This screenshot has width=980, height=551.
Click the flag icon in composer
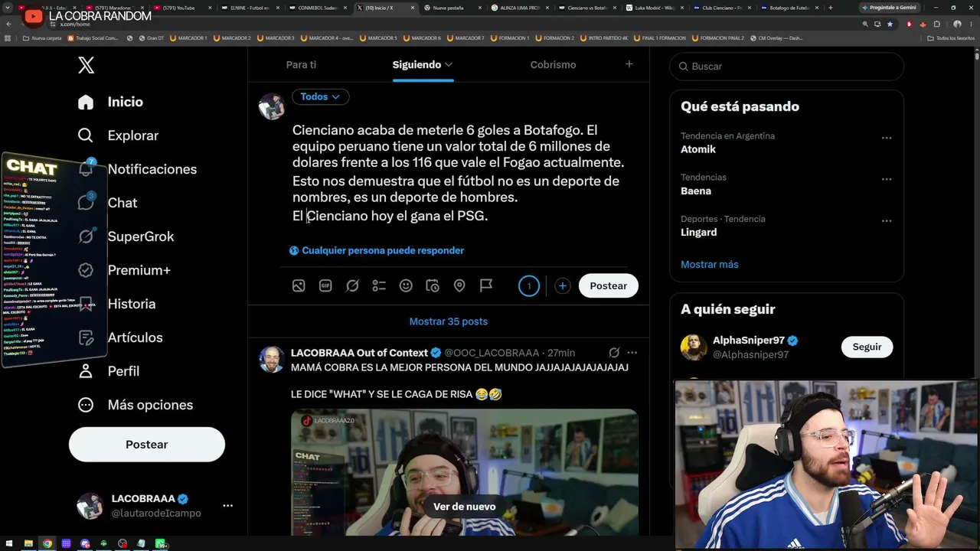pyautogui.click(x=486, y=285)
